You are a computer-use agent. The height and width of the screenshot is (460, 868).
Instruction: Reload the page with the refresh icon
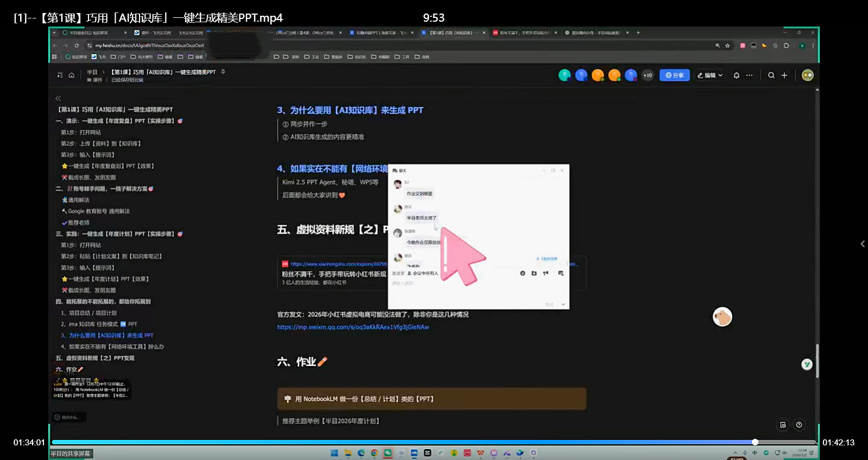pos(77,46)
